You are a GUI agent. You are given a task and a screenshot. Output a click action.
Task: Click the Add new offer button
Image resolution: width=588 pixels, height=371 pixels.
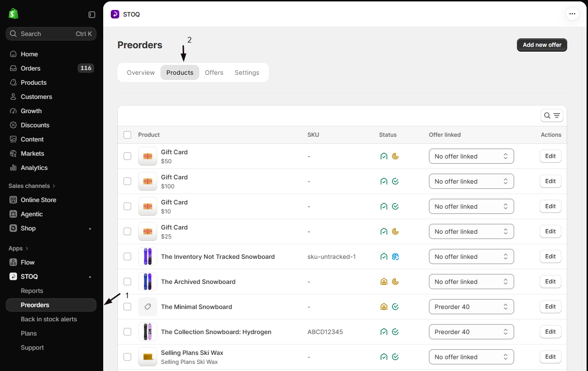click(x=542, y=45)
